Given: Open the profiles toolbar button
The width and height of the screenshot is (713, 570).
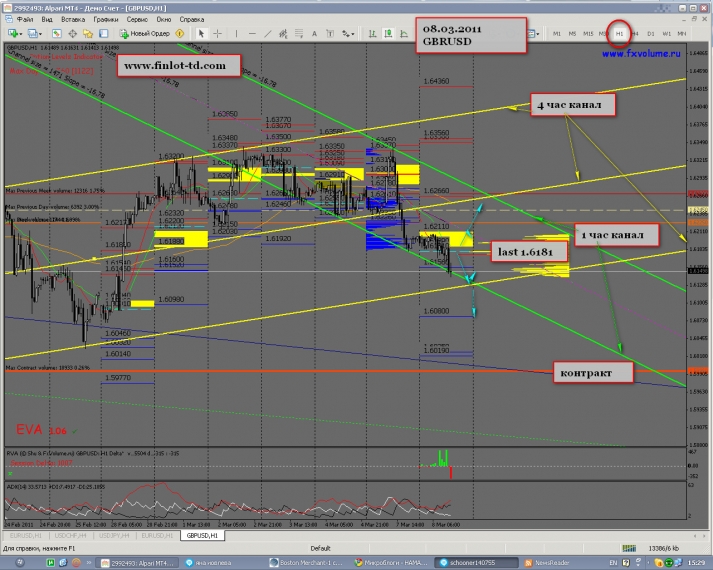Looking at the screenshot, I should tap(32, 34).
